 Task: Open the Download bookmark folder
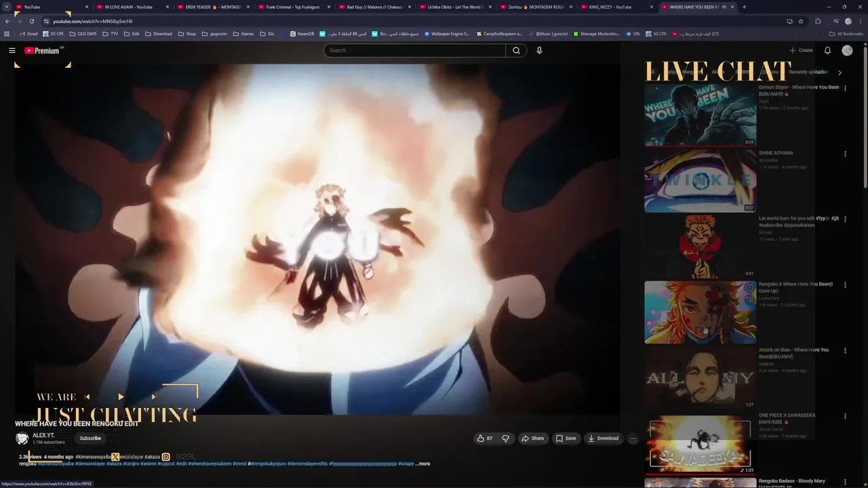[158, 34]
